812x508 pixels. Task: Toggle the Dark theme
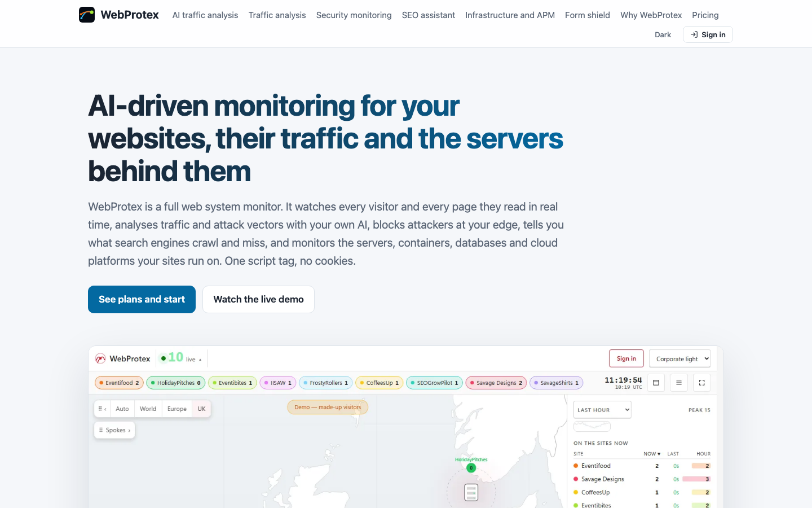(663, 34)
